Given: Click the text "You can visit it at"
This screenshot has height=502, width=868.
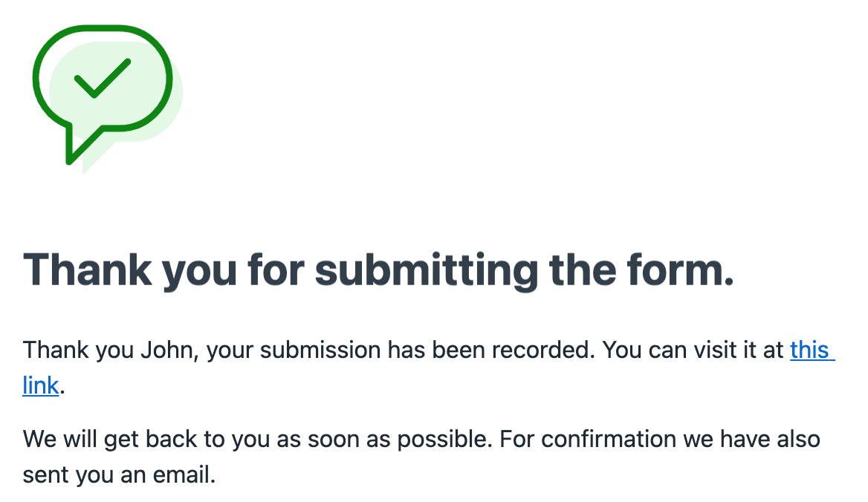Looking at the screenshot, I should point(693,350).
